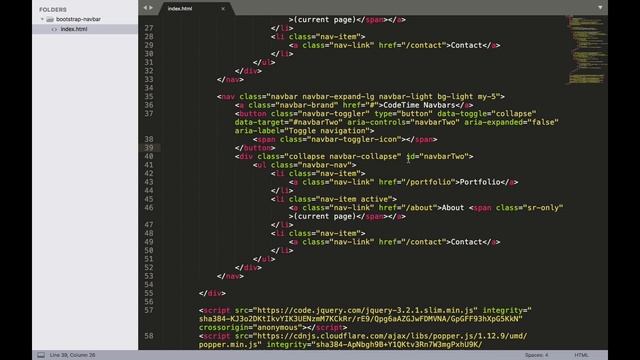Click "Toggle navigation" aria-label text
Image resolution: width=640 pixels, height=360 pixels.
point(327,131)
